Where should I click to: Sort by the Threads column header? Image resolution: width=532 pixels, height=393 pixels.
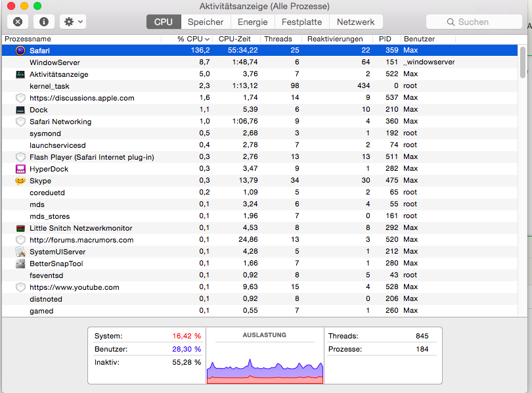(281, 39)
